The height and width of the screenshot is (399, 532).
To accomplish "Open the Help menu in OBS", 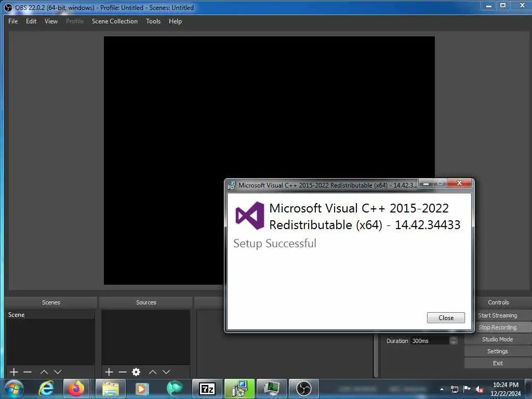I will click(x=175, y=21).
